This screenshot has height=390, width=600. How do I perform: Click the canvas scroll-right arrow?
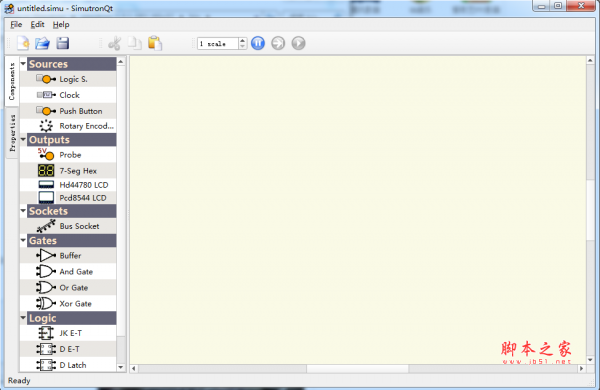pos(582,369)
